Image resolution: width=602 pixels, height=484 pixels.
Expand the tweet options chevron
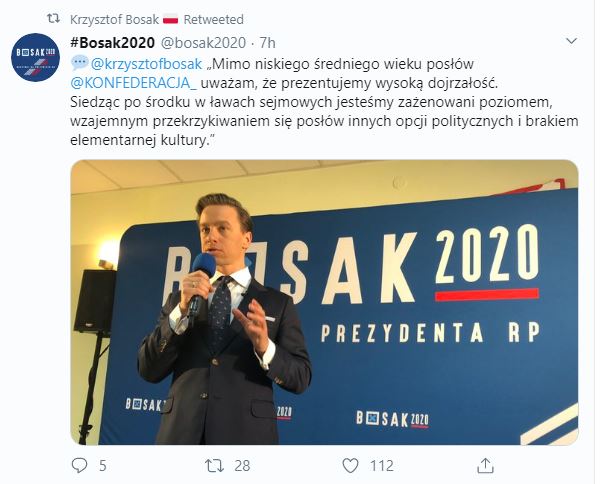click(x=572, y=41)
